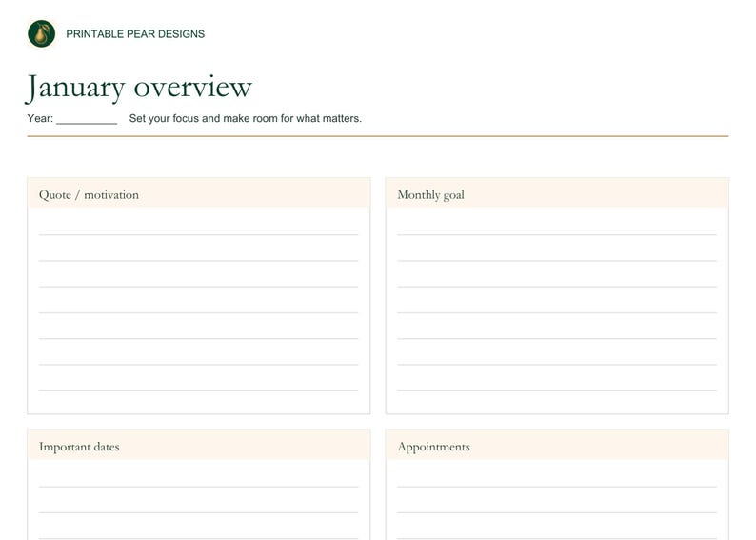Click the pear logo icon
756x540 pixels.
pyautogui.click(x=42, y=33)
